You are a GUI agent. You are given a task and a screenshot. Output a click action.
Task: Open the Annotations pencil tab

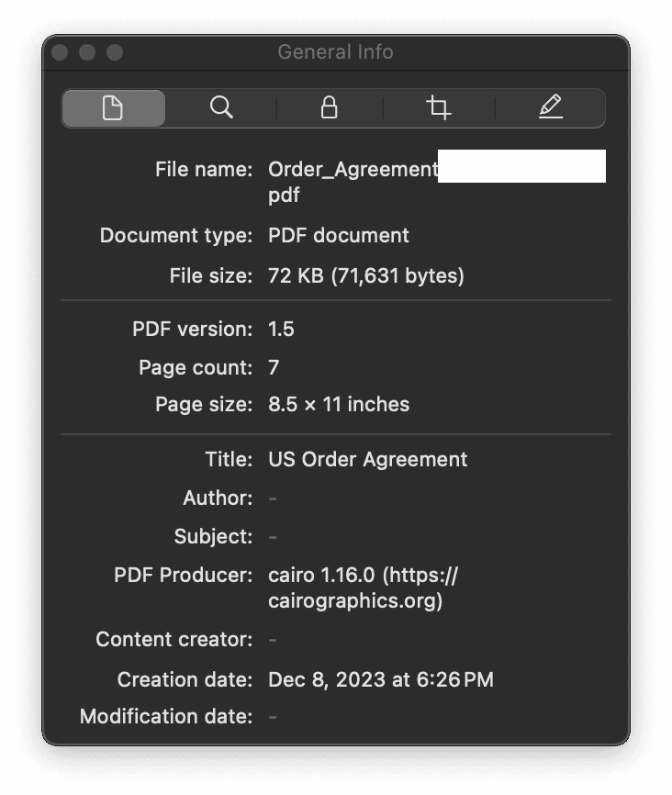coord(550,107)
